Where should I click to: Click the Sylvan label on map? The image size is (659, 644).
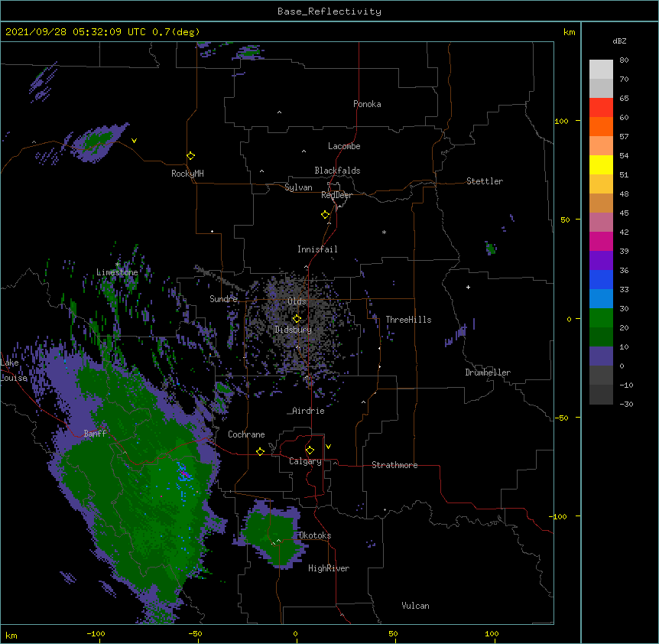pos(298,187)
